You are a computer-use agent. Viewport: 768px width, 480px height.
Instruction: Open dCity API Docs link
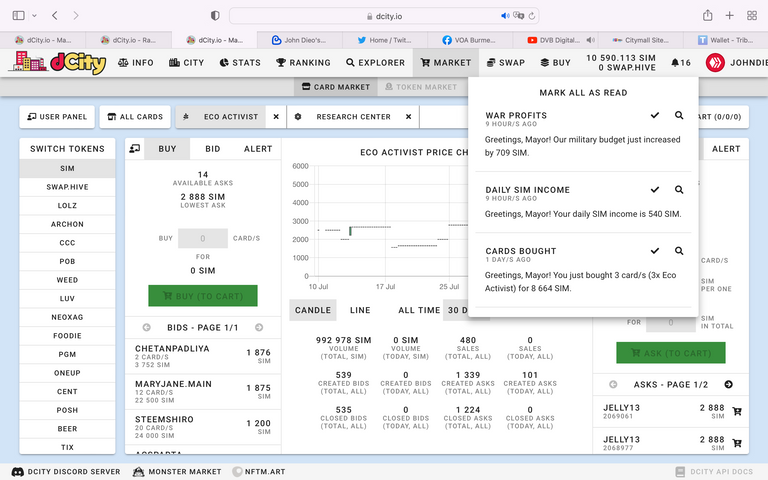coord(714,472)
